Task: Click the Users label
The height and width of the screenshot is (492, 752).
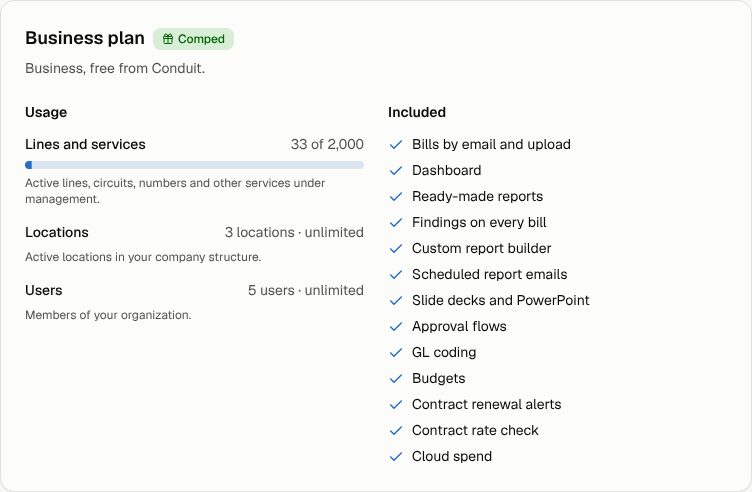Action: coord(44,290)
